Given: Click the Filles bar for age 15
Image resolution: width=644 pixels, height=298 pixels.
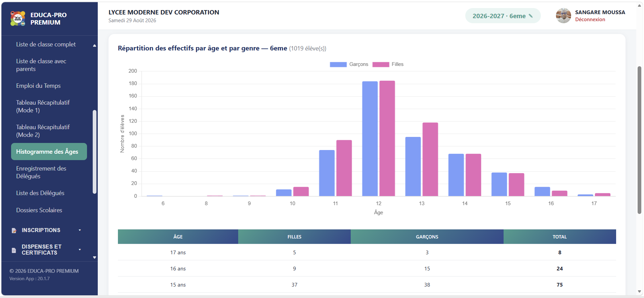Looking at the screenshot, I should (516, 185).
